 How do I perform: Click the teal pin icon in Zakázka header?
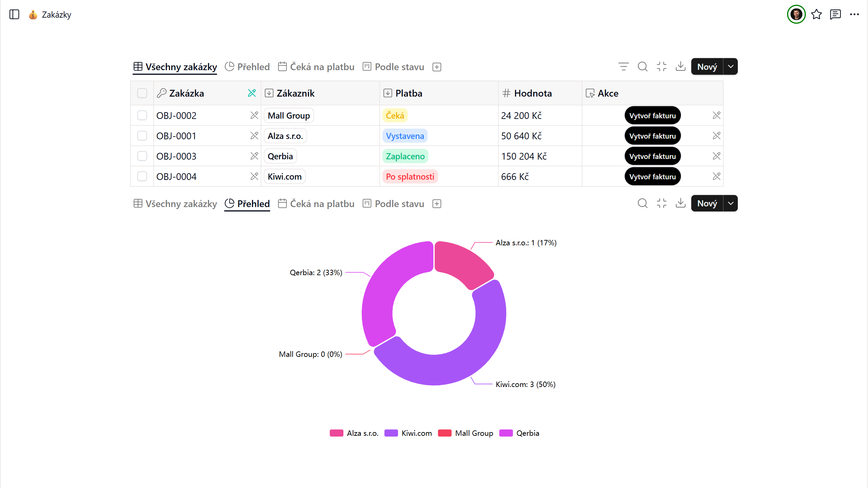252,93
